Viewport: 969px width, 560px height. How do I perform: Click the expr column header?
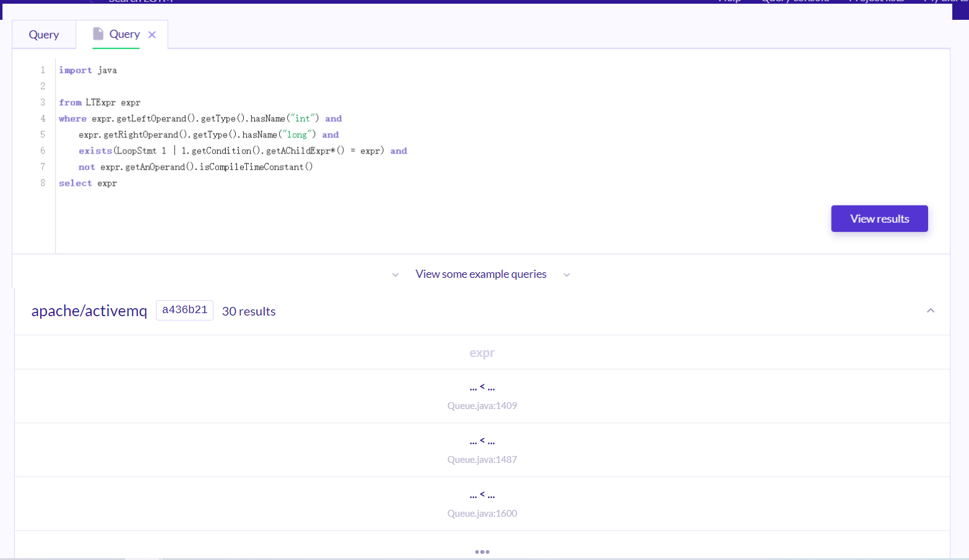[482, 353]
